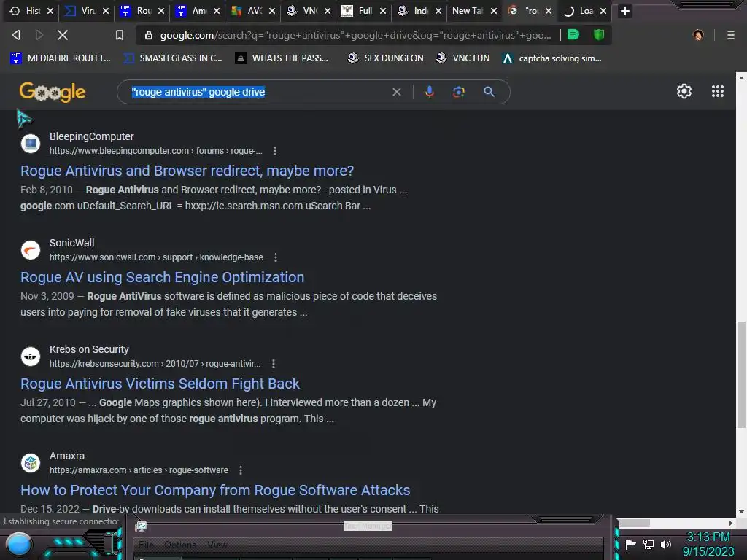Submit search with the magnifying glass icon
This screenshot has height=560, width=747.
click(x=489, y=92)
